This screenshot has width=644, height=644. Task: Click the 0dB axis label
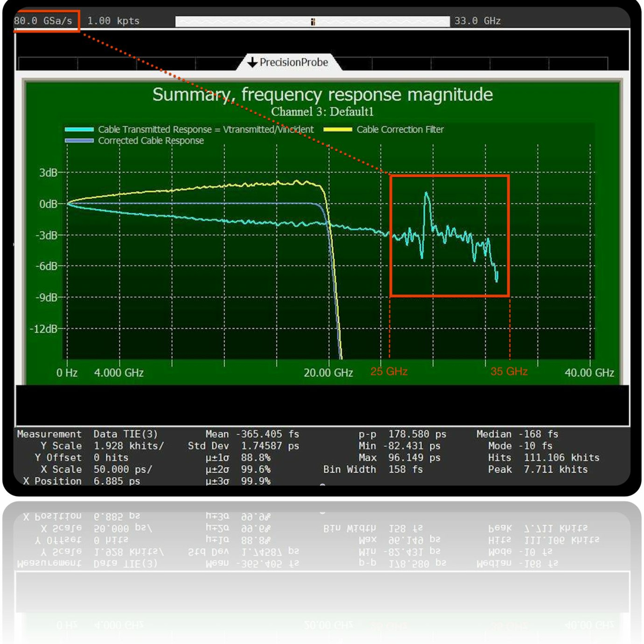48,204
